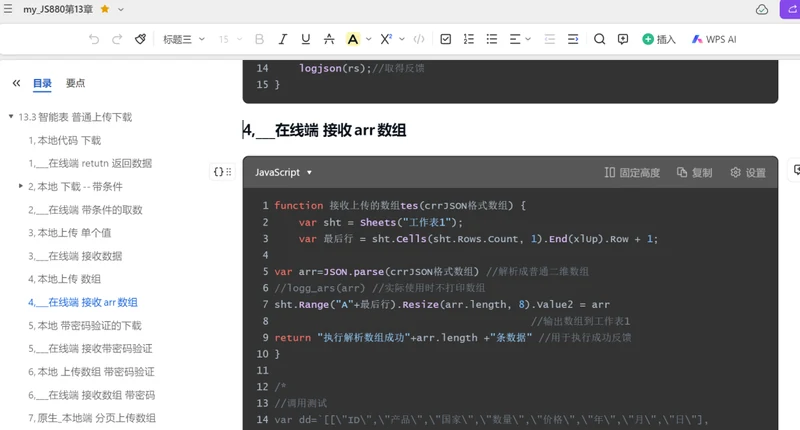Screen dimensions: 800x430
Task: Switch to the 目录 tab
Action: click(42, 83)
